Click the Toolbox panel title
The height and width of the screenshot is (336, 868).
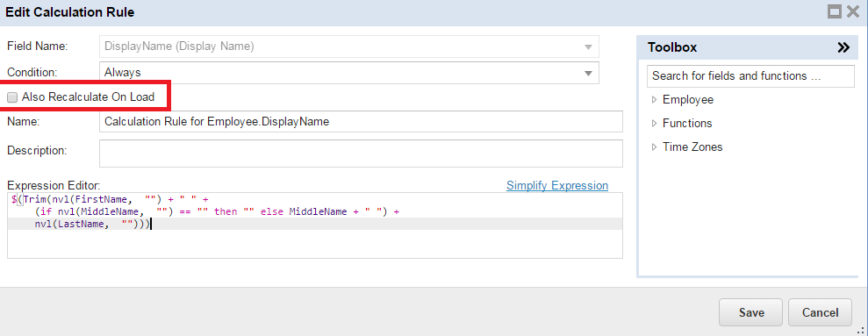(672, 47)
